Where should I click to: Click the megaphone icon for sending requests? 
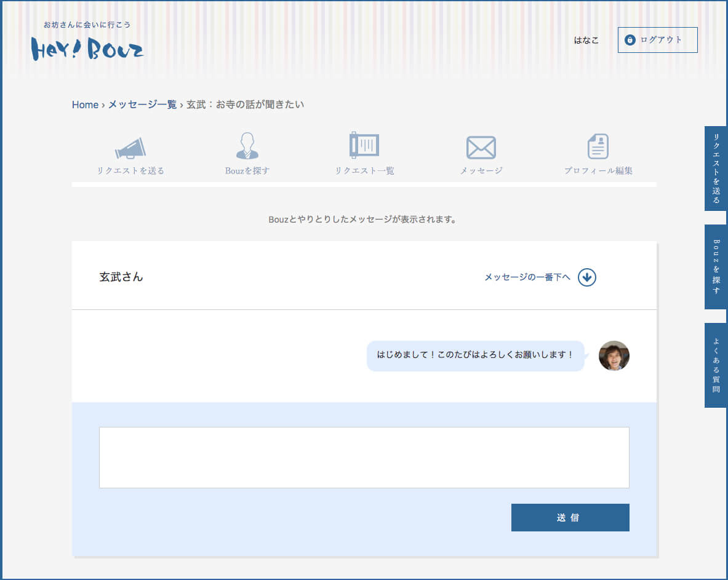(130, 148)
